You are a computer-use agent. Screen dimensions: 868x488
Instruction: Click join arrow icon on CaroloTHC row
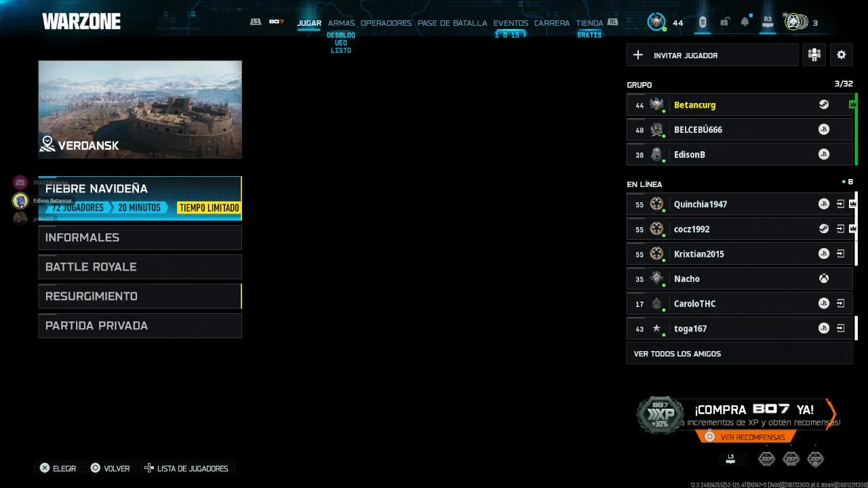click(840, 304)
